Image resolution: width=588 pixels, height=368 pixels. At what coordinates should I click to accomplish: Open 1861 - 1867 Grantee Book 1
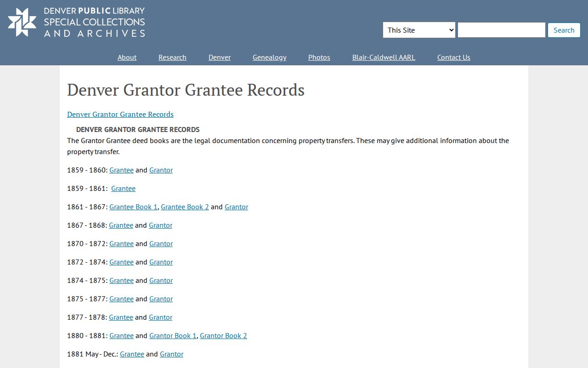click(x=133, y=207)
